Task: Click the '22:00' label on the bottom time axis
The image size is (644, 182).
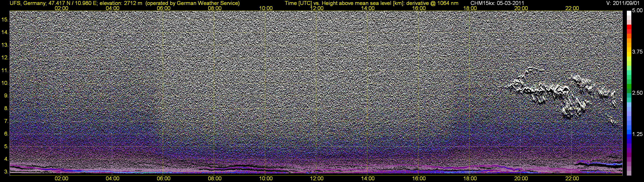Action: coord(572,179)
